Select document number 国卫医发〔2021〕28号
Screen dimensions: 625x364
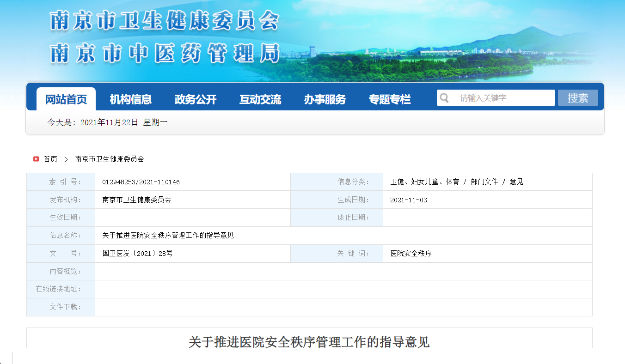[x=137, y=254]
